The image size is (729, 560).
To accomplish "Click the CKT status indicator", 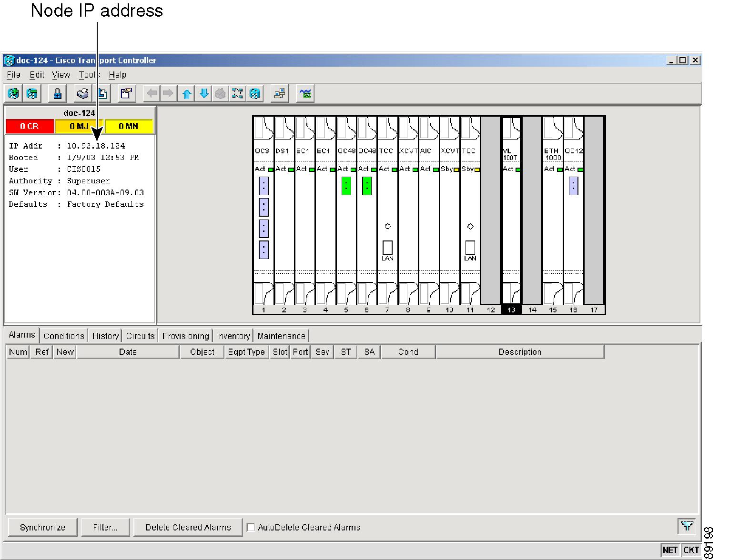I will tap(691, 550).
